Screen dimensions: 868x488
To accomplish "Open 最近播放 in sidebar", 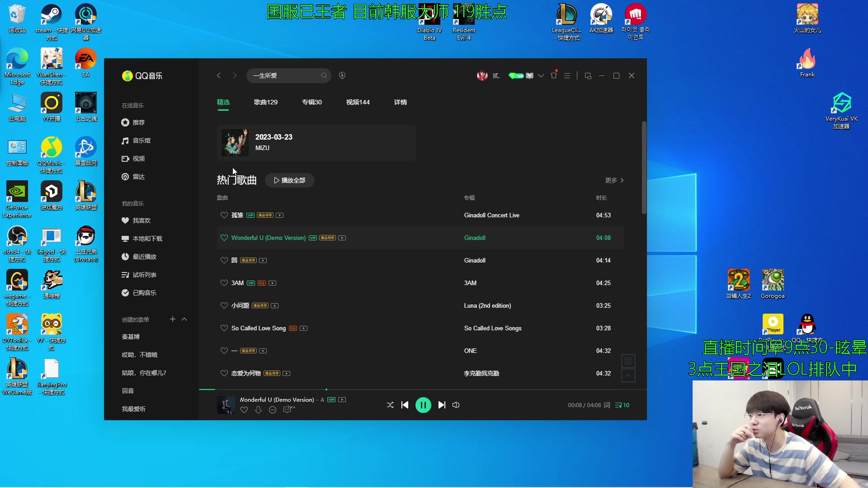I will [x=139, y=257].
